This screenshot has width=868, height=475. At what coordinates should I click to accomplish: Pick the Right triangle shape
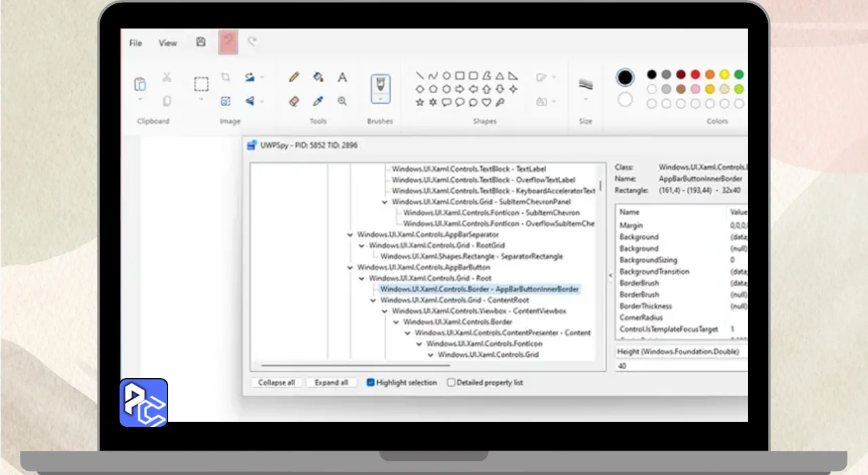point(513,76)
